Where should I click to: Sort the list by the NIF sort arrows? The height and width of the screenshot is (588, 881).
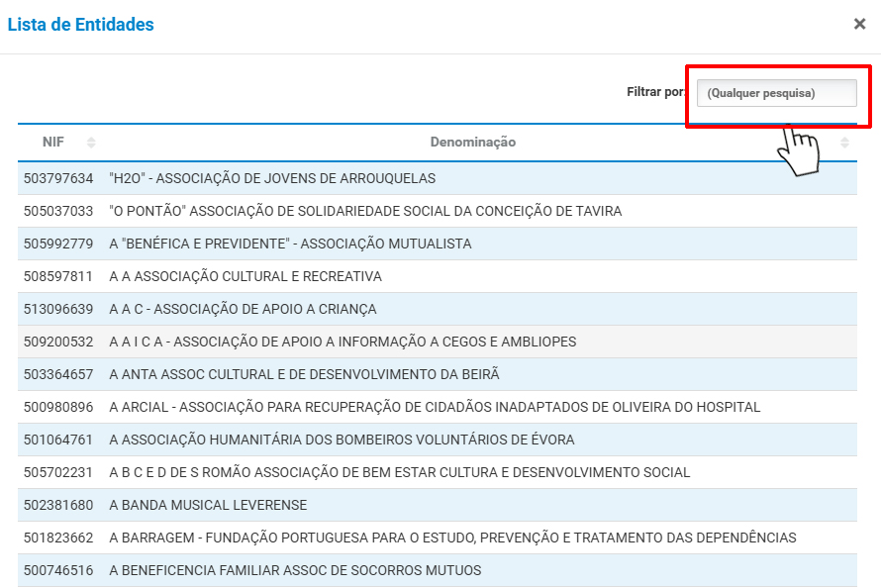(x=91, y=143)
